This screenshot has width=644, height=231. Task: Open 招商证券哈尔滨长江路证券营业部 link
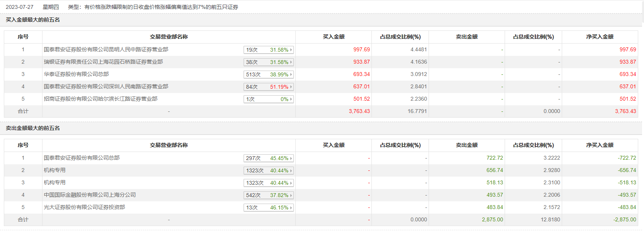click(x=100, y=99)
